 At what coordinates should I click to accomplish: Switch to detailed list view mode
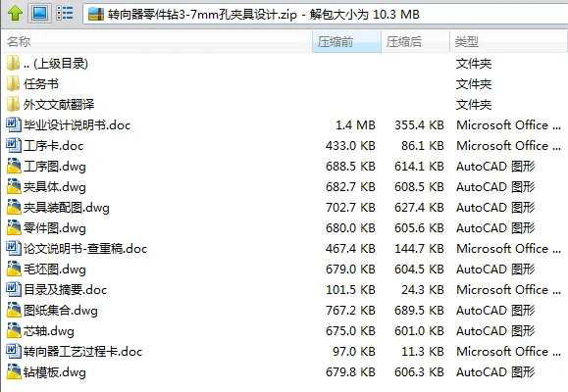(65, 14)
